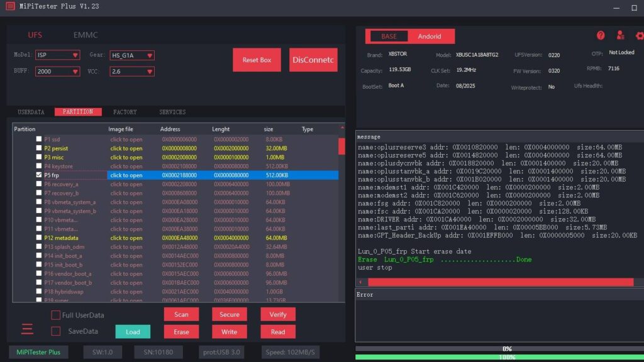Click image file cell for P12 metadata

pos(126,238)
